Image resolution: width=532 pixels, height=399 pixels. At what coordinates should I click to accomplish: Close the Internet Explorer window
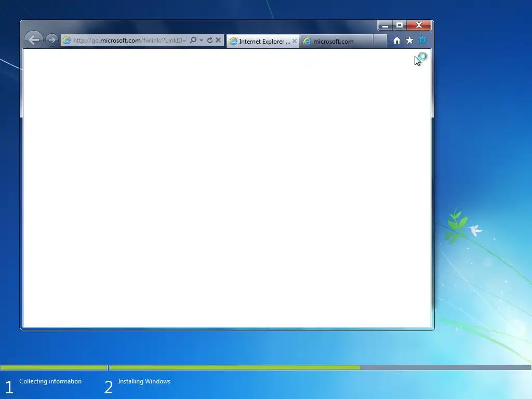coord(419,25)
